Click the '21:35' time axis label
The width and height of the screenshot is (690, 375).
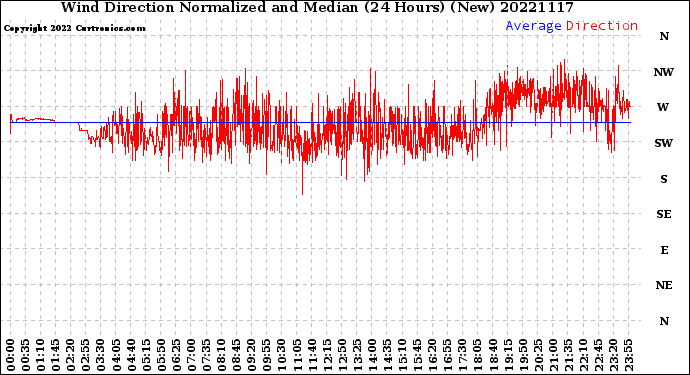568,355
